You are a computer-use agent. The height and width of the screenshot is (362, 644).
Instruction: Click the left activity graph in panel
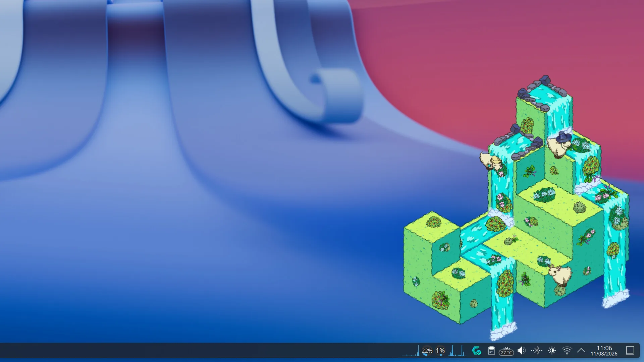411,351
